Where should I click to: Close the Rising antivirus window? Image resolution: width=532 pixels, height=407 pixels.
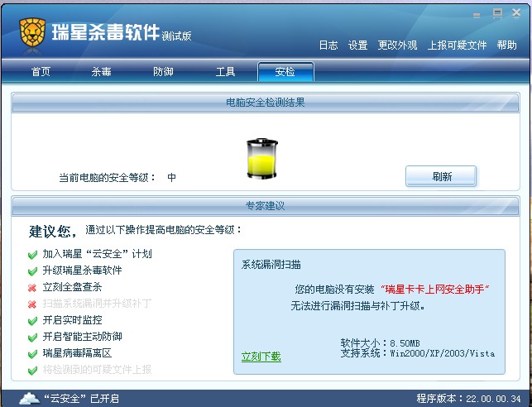516,13
